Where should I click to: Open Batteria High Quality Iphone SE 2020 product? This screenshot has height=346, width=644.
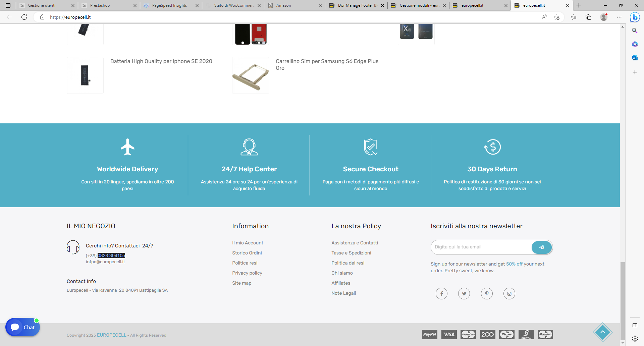[x=161, y=61]
